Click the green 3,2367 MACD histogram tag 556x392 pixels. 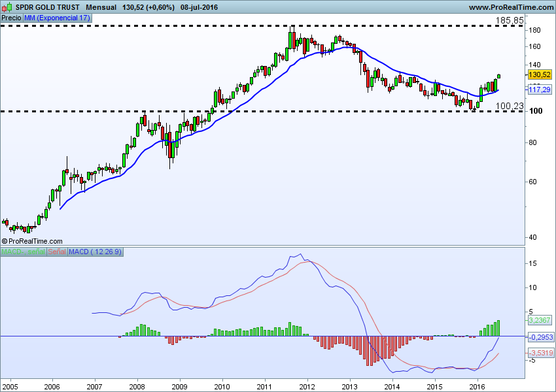pyautogui.click(x=540, y=321)
